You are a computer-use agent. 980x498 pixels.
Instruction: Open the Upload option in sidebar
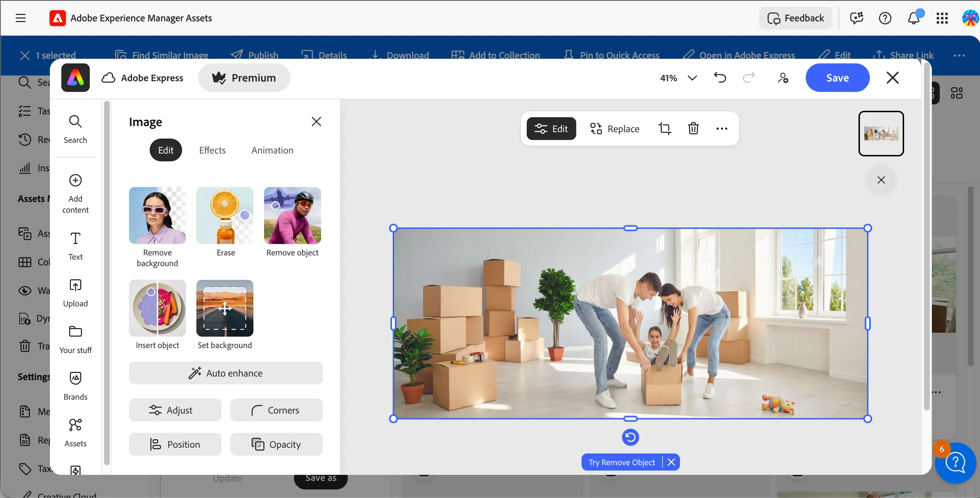(75, 293)
